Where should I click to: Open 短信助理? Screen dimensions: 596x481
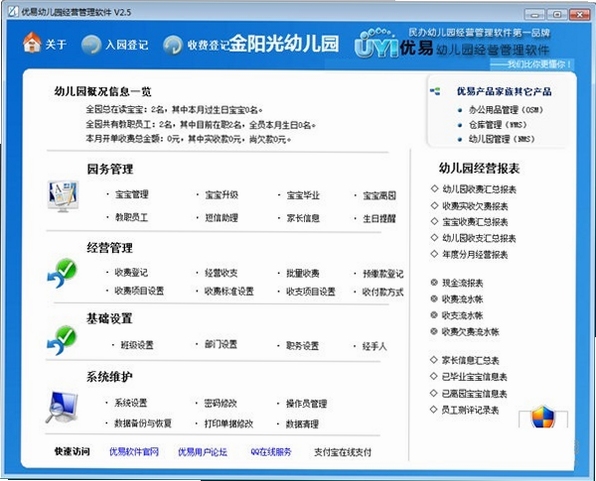pyautogui.click(x=222, y=218)
